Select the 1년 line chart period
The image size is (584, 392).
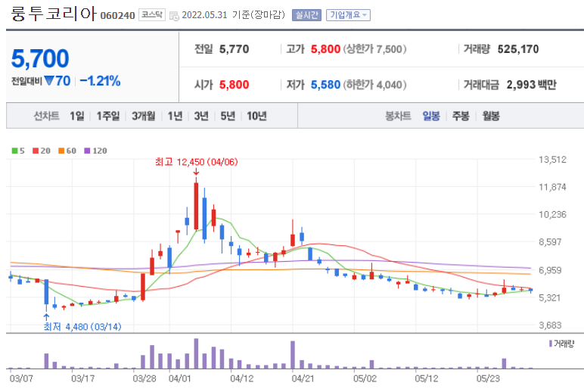175,116
